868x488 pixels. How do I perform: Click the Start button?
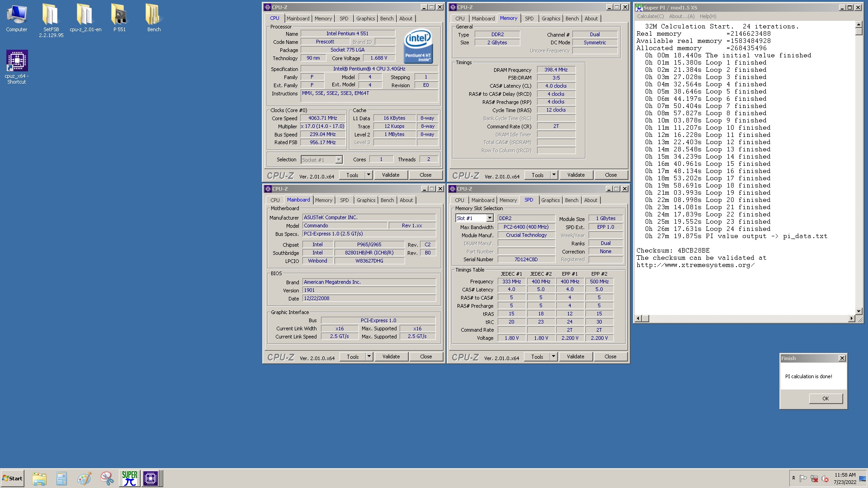pyautogui.click(x=12, y=479)
